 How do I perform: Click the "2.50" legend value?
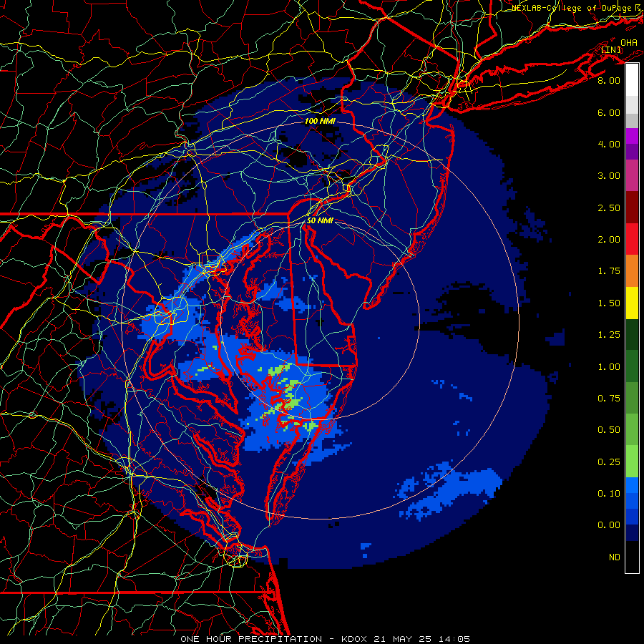[609, 208]
